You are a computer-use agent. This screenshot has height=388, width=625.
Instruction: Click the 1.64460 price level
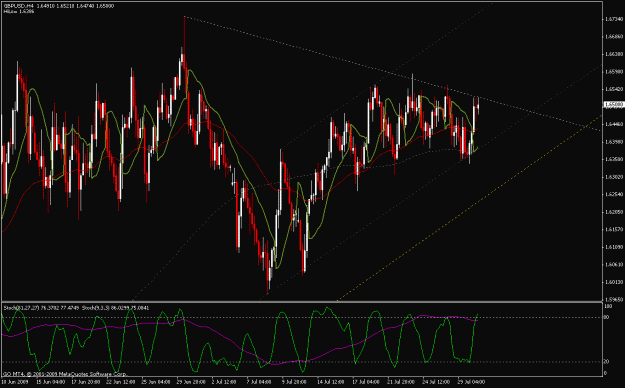614,124
